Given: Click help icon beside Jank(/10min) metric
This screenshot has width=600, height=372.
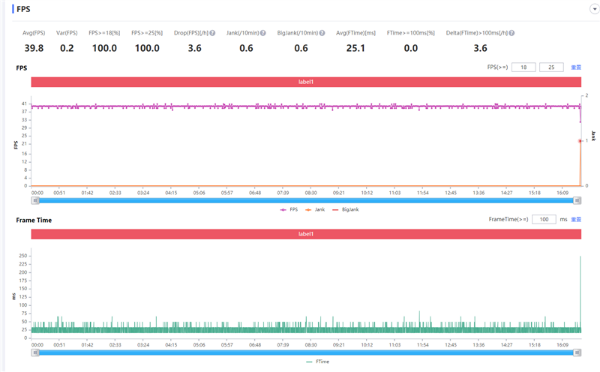Looking at the screenshot, I should [263, 33].
